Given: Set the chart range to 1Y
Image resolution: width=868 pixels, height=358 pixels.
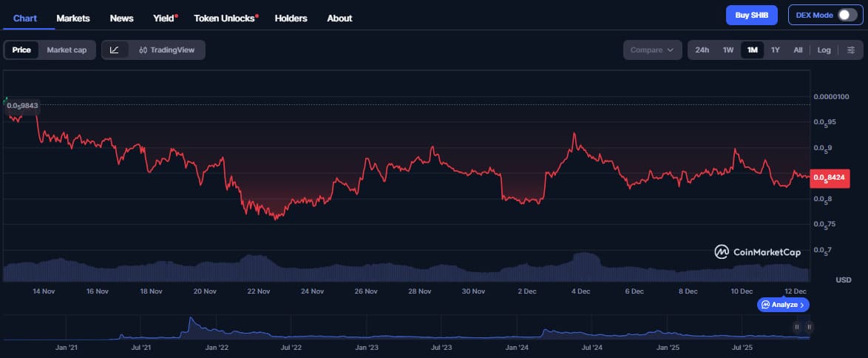Looking at the screenshot, I should (x=775, y=50).
